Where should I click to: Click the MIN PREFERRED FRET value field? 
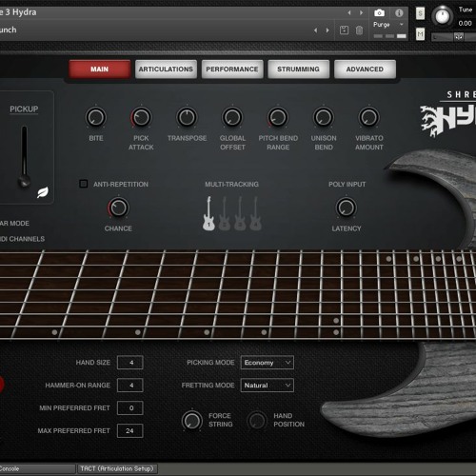[x=130, y=408]
